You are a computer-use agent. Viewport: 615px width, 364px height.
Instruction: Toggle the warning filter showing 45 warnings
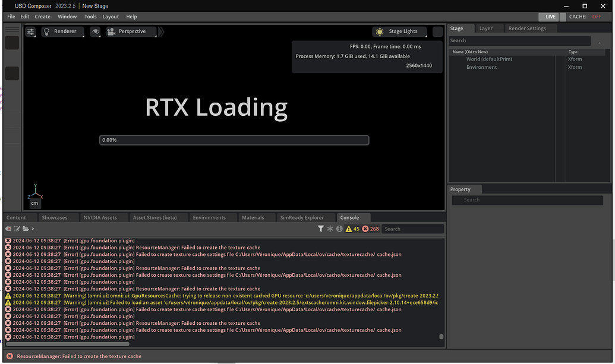352,229
